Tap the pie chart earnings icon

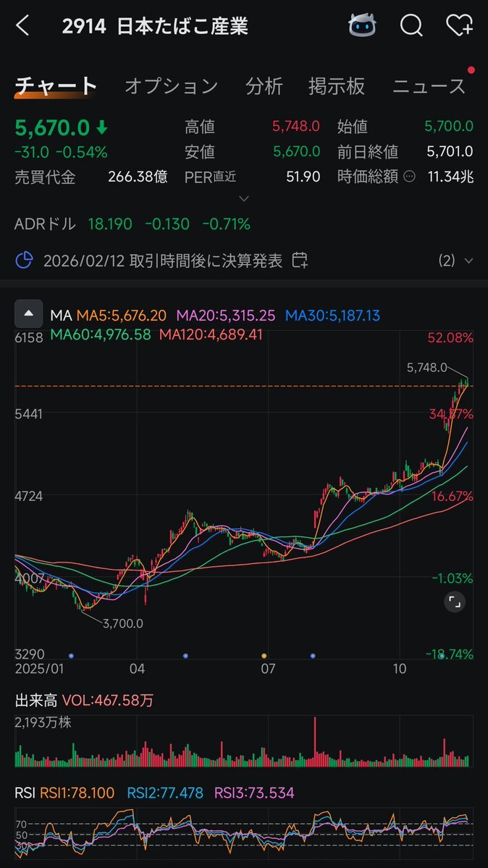[25, 261]
